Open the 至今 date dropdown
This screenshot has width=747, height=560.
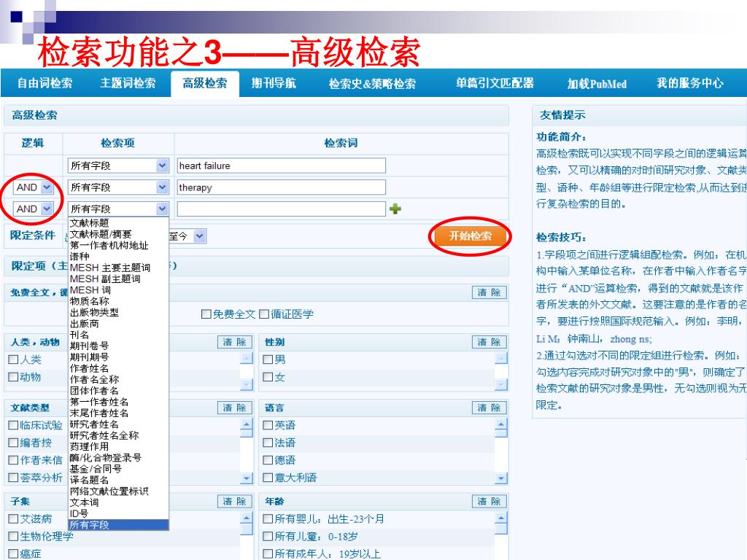pos(187,236)
